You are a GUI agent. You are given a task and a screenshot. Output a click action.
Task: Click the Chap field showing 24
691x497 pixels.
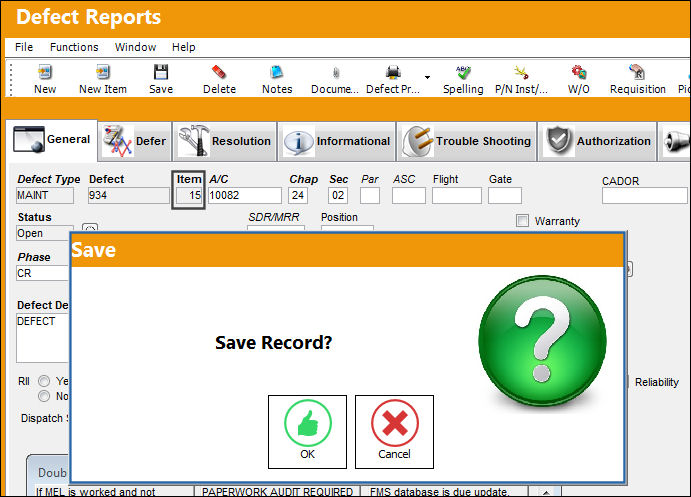point(298,195)
